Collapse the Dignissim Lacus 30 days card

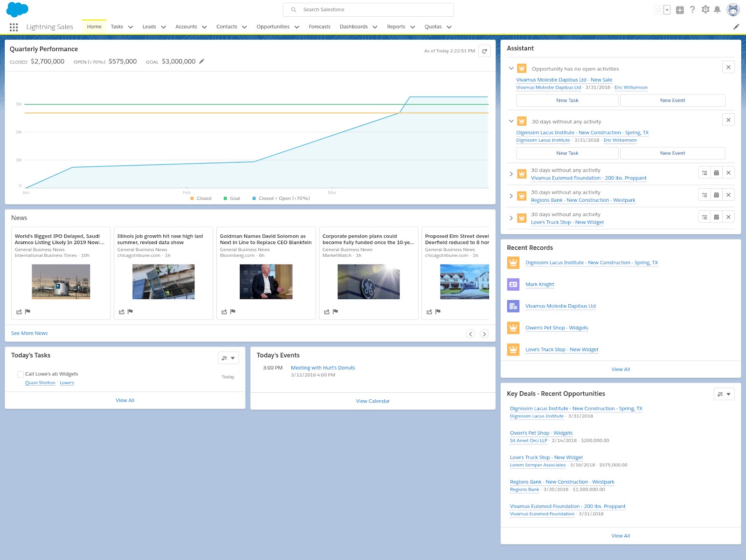[511, 121]
